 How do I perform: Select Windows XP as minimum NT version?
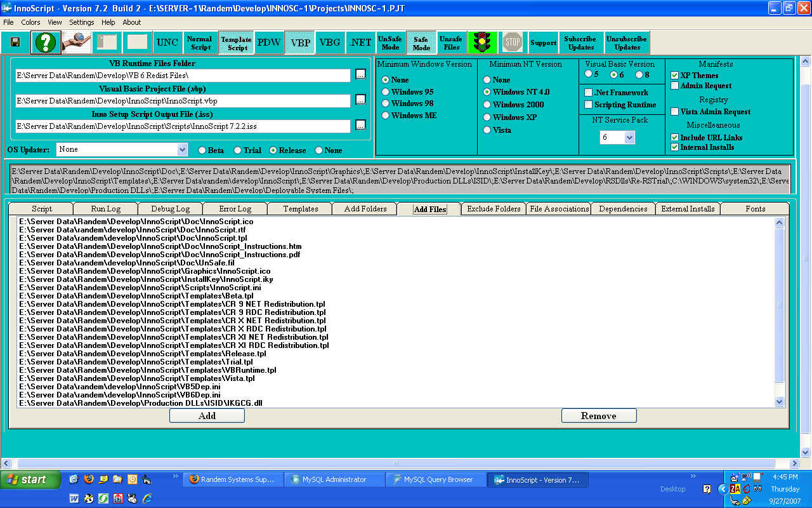[487, 117]
